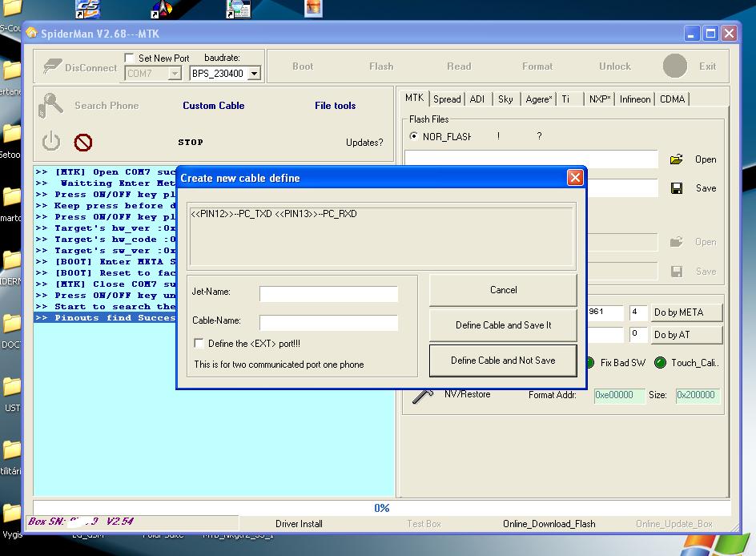
Task: Click the Search Phone magnifier icon
Action: click(x=50, y=106)
